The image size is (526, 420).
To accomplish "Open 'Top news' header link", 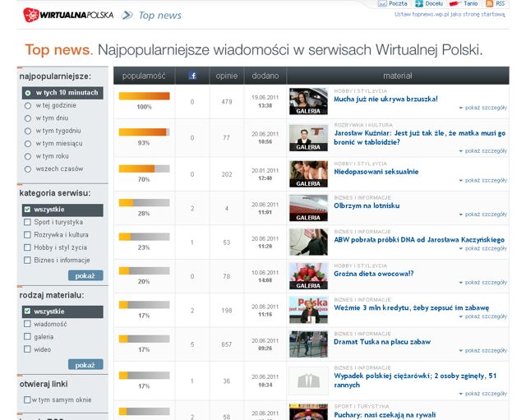I will 160,16.
